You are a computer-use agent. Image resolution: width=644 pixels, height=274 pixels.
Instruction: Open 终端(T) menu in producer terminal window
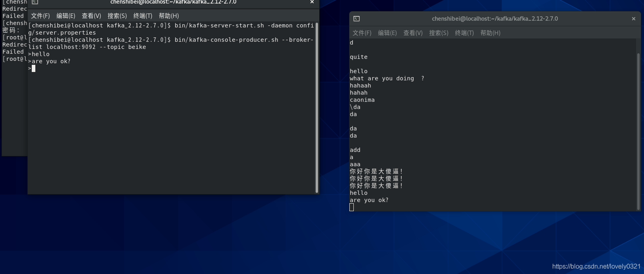tap(143, 16)
